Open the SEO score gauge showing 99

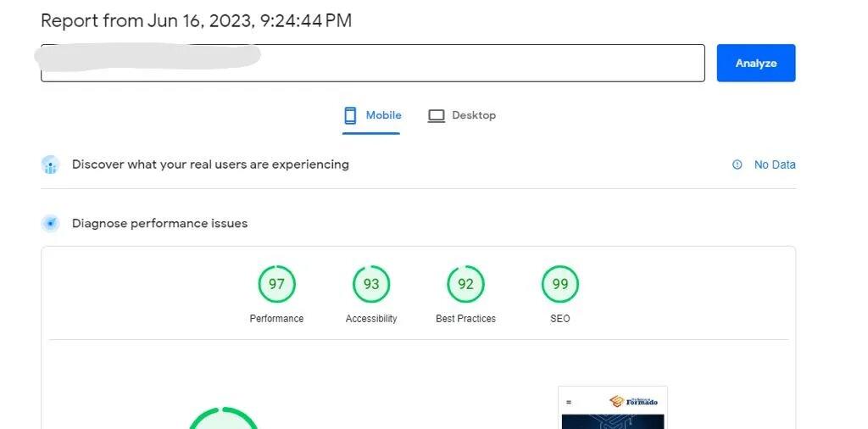[x=559, y=284]
